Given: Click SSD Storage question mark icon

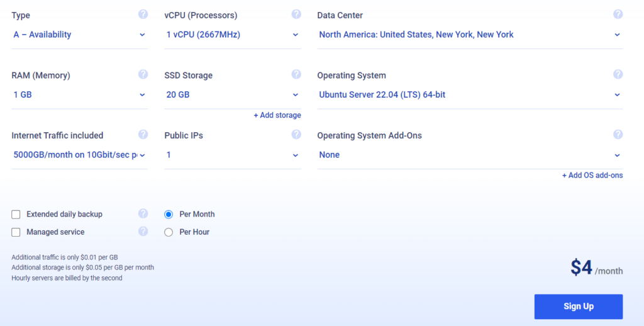Looking at the screenshot, I should point(296,75).
